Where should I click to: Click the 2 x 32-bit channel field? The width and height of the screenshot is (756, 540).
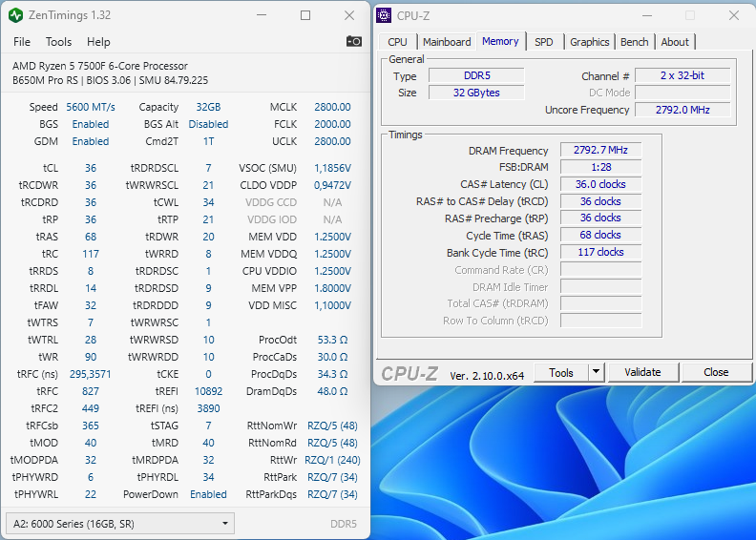[x=682, y=75]
